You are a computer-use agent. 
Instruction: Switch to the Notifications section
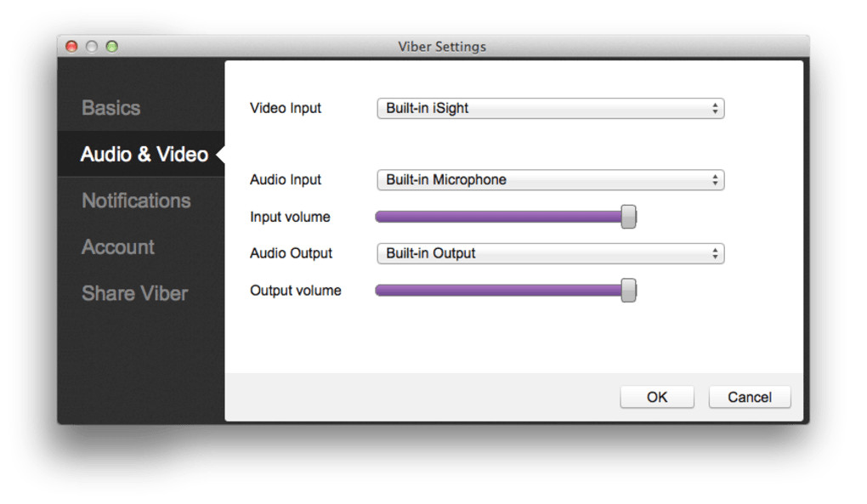136,201
